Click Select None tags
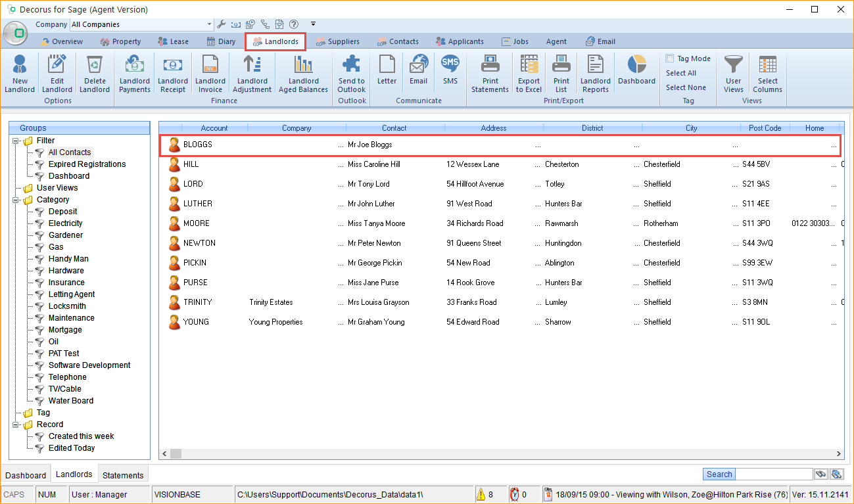Screen dimensions: 854x504 (686, 87)
